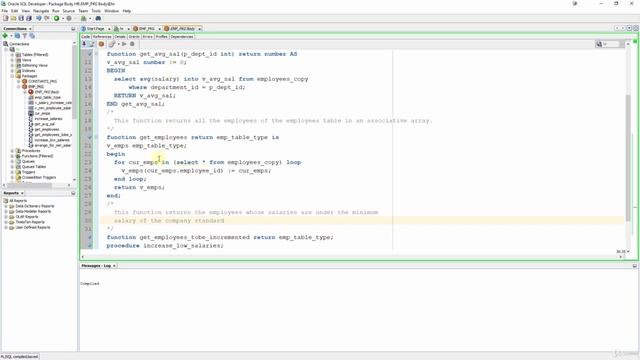Open the New Connection dropdown arrow
This screenshot has height=360, width=640.
[11, 36]
